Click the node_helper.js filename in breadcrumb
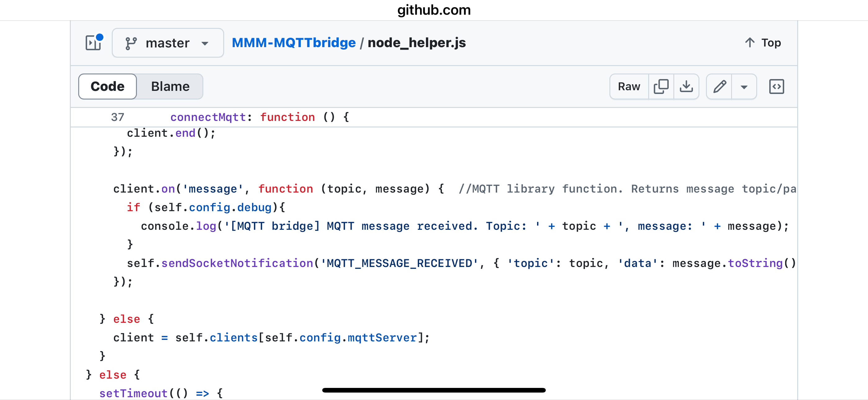Viewport: 868px width, 400px height. click(417, 43)
